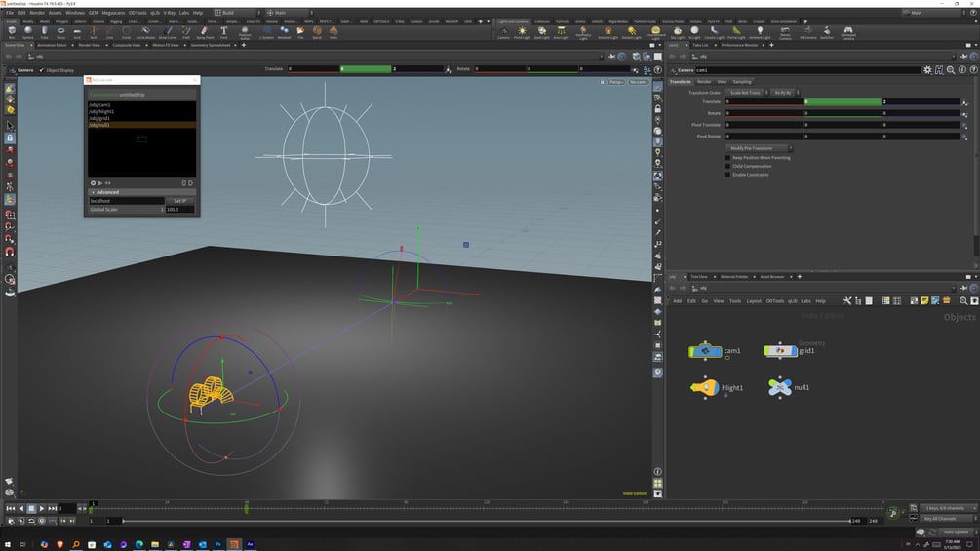Select the Metaball shelf tool
This screenshot has width=980, height=551.
click(x=284, y=32)
